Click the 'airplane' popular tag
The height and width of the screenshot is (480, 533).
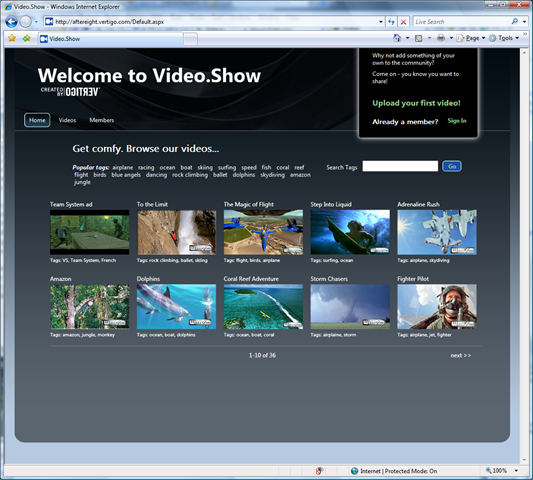tap(123, 168)
